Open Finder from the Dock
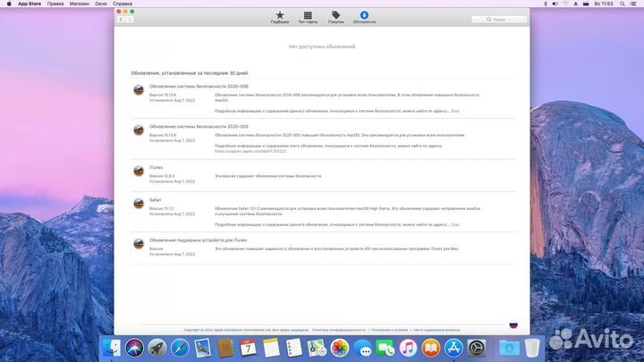 click(x=112, y=348)
